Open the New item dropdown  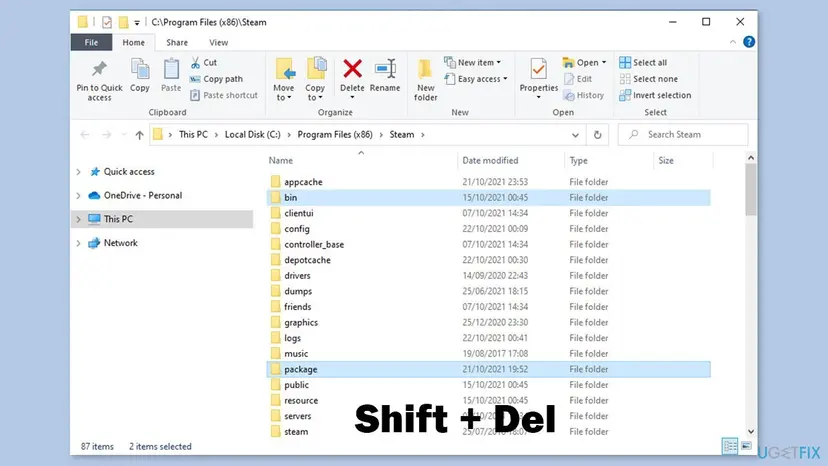473,62
